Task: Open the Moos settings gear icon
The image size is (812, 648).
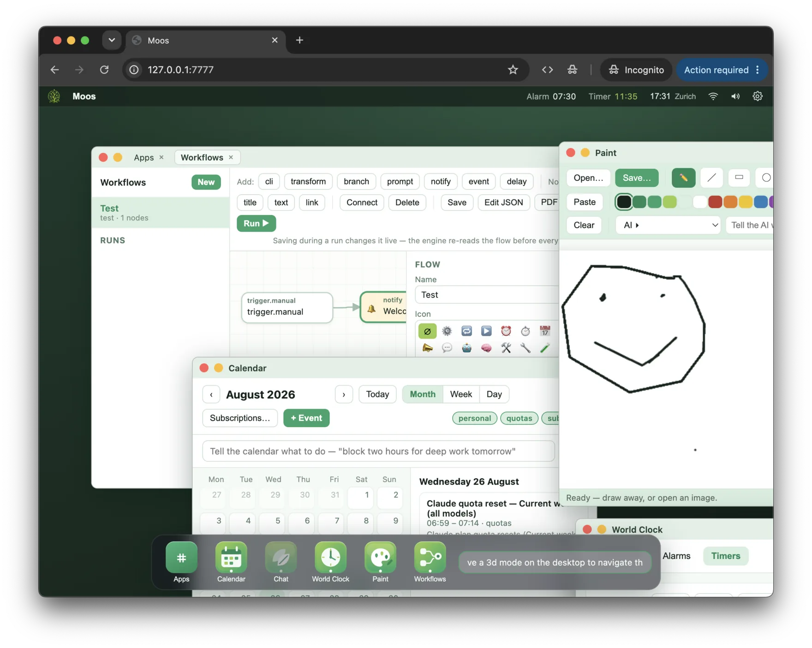Action: 758,96
